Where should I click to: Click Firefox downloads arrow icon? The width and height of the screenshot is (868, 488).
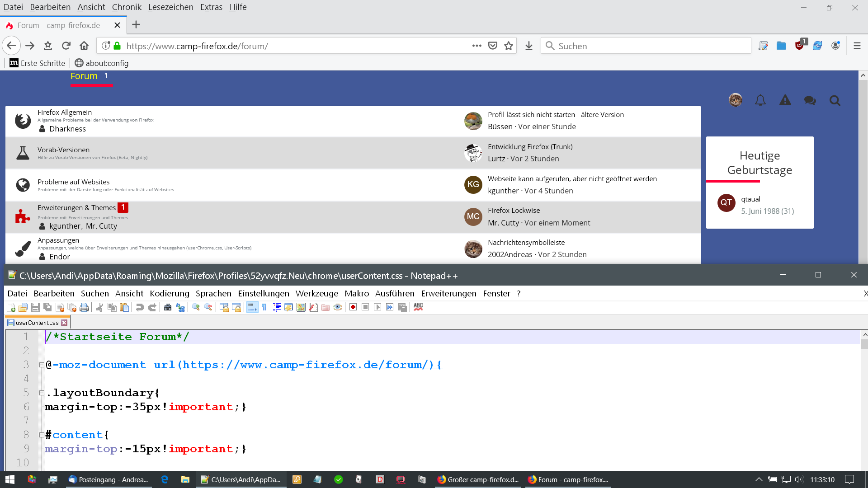529,46
